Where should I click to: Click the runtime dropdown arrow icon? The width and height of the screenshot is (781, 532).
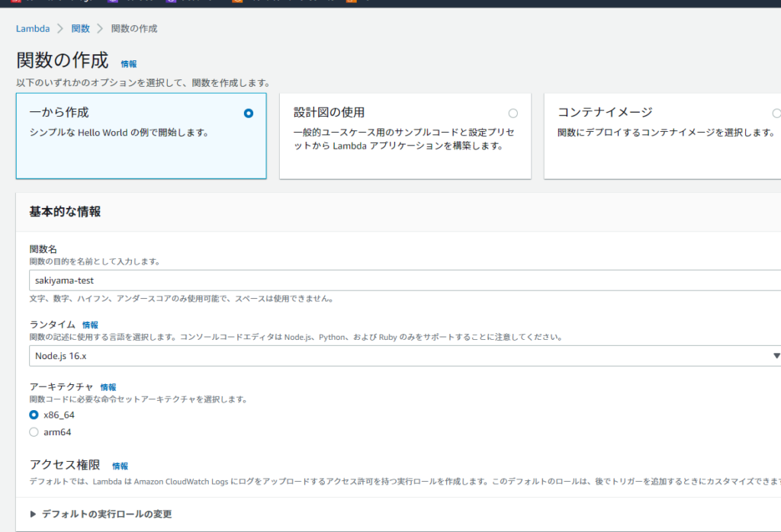(x=776, y=355)
